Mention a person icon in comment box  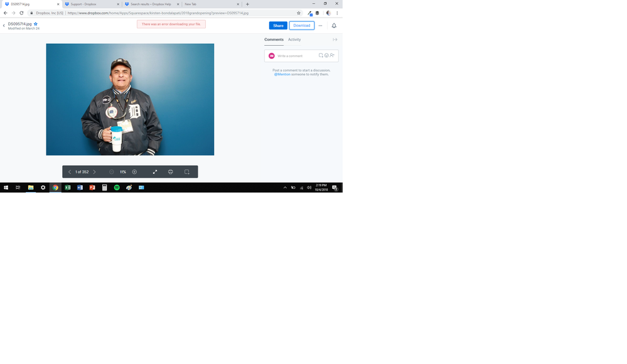coord(332,56)
